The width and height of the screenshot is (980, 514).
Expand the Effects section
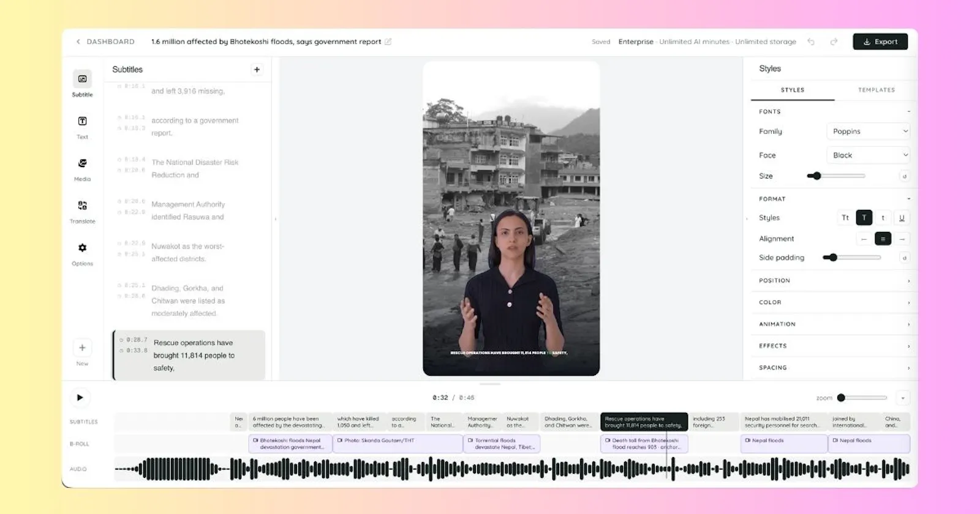click(x=834, y=346)
